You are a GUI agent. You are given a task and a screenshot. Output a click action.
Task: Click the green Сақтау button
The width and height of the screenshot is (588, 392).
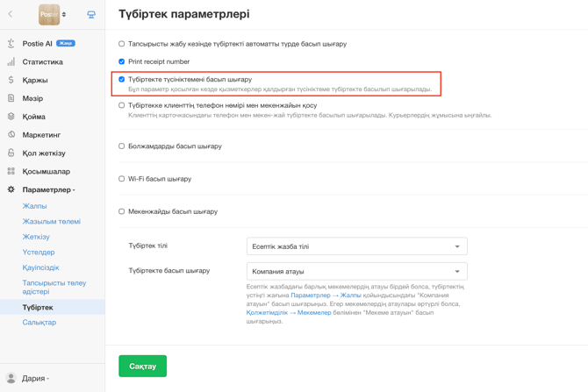pyautogui.click(x=142, y=367)
